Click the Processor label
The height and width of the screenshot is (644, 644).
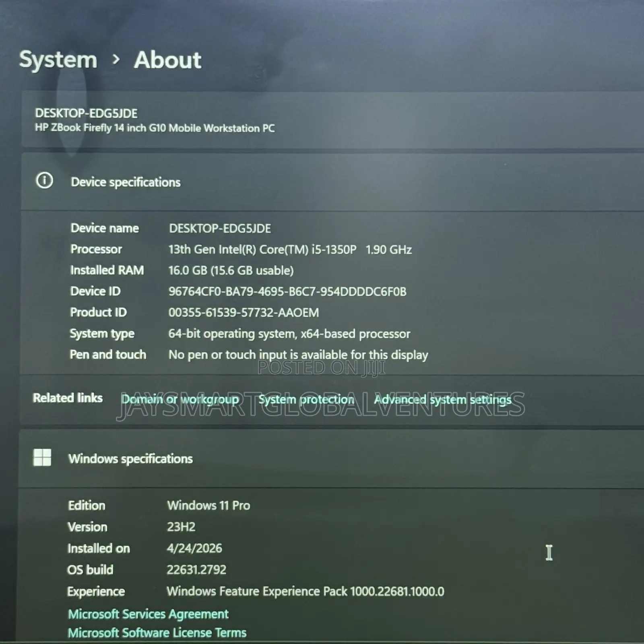(x=96, y=249)
